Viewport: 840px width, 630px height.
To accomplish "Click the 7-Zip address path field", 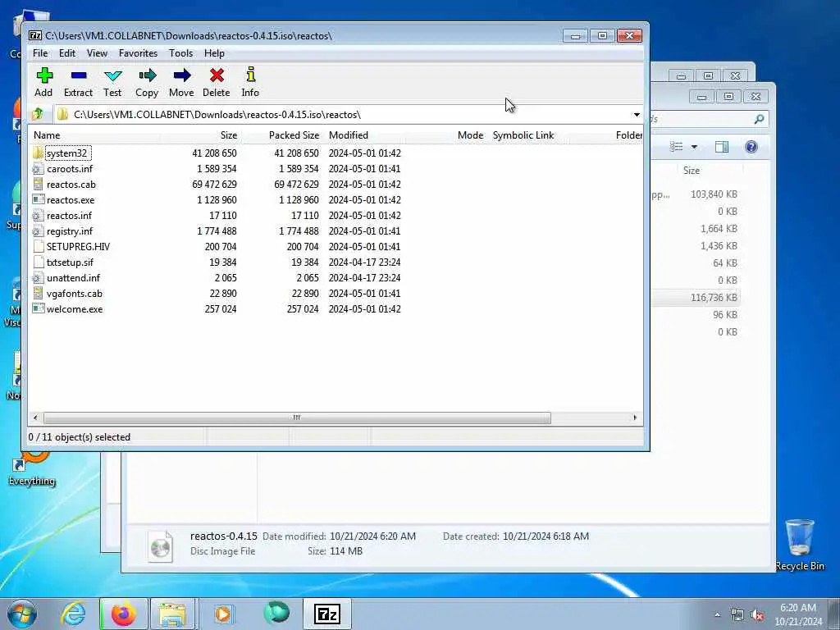I will click(342, 115).
